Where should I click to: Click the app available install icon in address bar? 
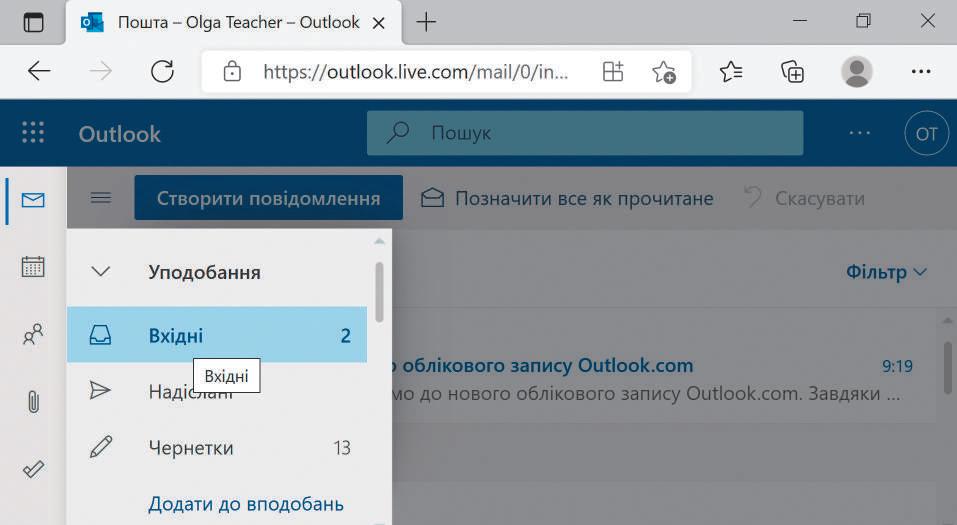tap(613, 71)
